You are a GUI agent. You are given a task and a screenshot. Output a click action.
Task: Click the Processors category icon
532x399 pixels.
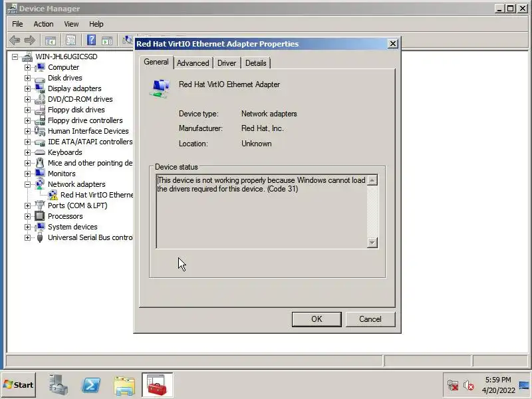pyautogui.click(x=40, y=216)
